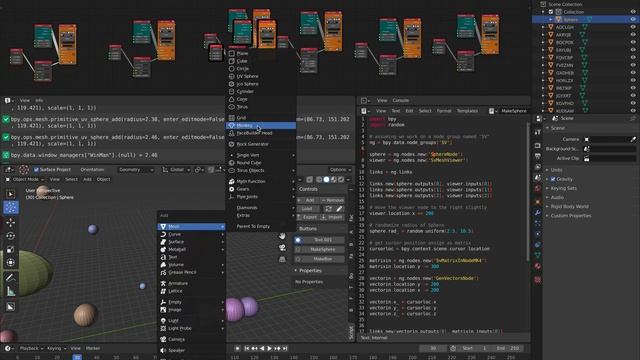Open the Render properties tab icon
Image resolution: width=640 pixels, height=360 pixels.
538,146
